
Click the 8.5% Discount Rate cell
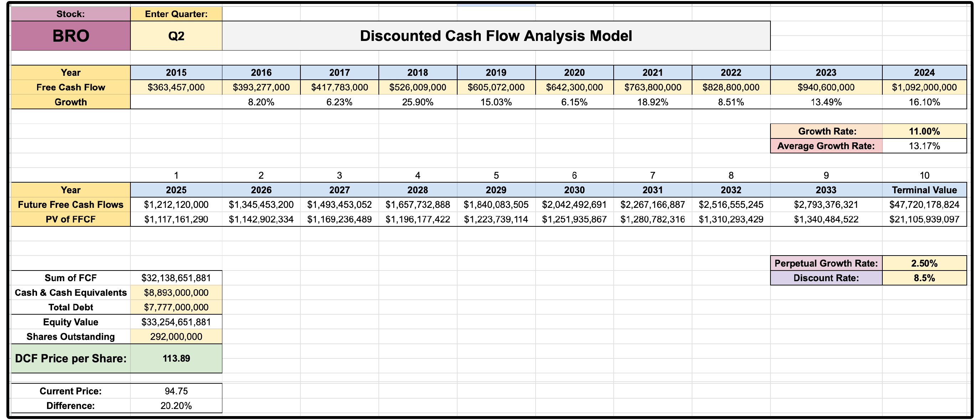click(x=924, y=278)
